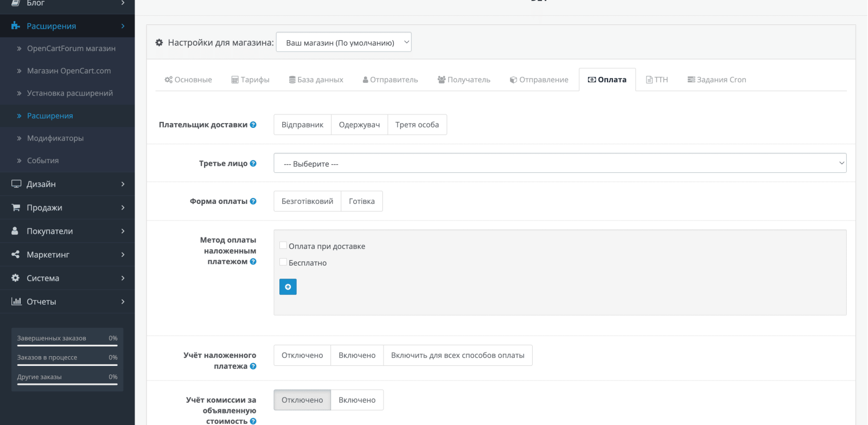This screenshot has height=425, width=868.
Task: Set Учёт наложенного платежа to Включено
Action: pos(357,356)
